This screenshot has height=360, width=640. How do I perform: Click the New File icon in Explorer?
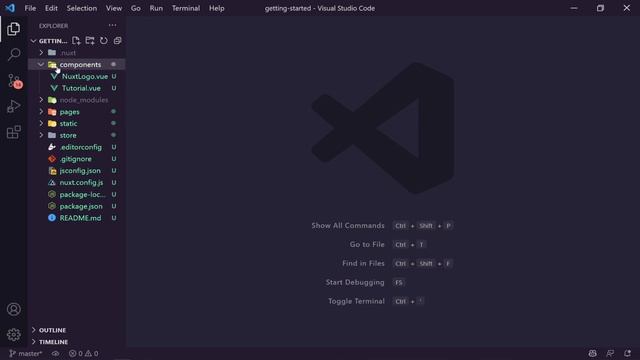(76, 40)
